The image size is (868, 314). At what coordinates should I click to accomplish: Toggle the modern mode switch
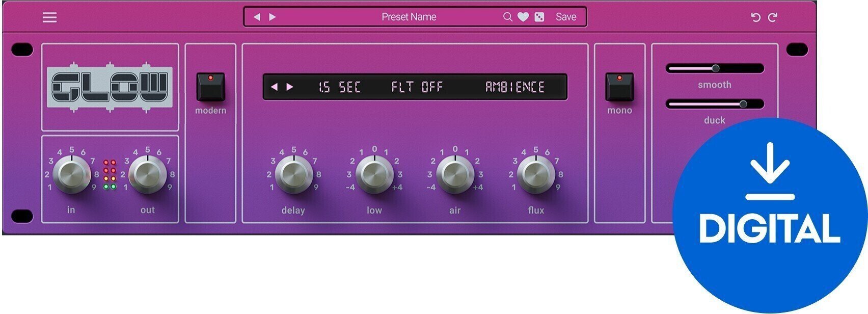click(210, 87)
